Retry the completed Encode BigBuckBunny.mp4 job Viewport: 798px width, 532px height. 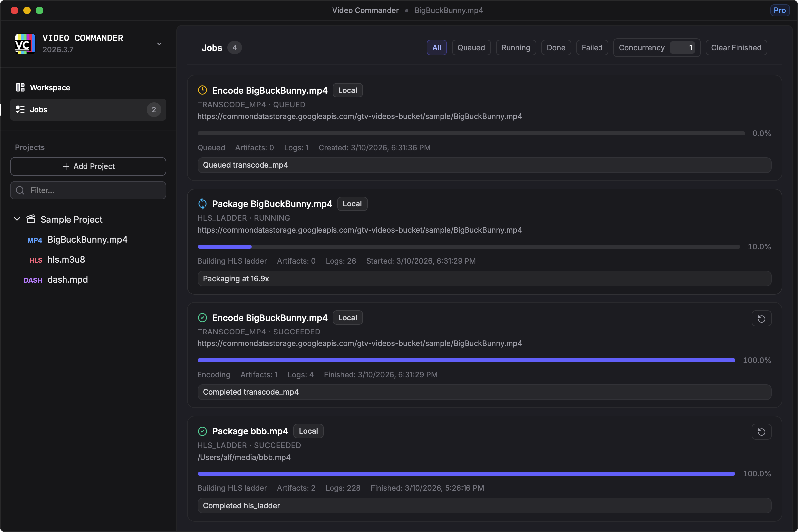pos(761,319)
